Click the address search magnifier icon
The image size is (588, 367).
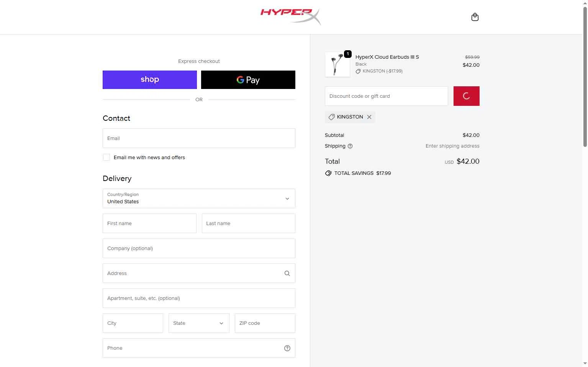pos(287,273)
